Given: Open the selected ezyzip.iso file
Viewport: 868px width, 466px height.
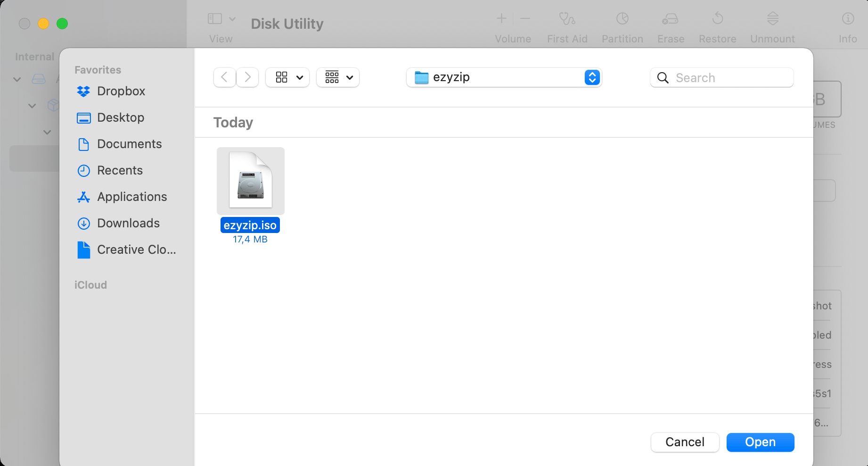Looking at the screenshot, I should click(x=760, y=442).
